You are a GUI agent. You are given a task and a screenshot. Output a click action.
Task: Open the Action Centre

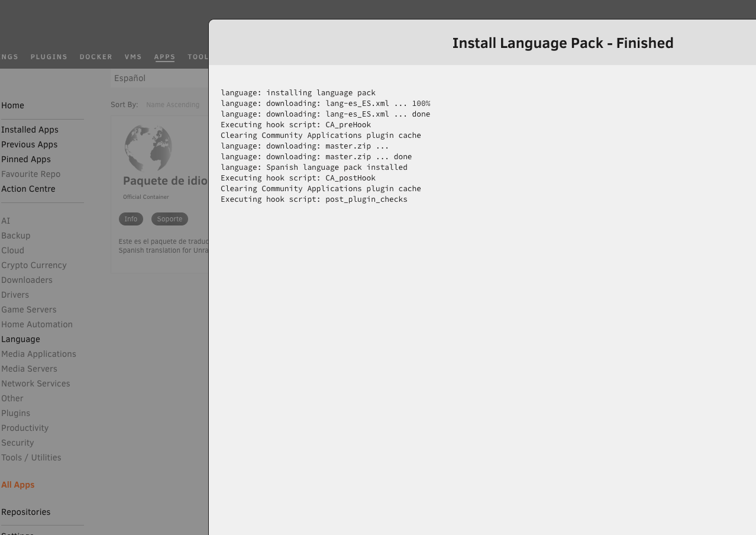point(28,189)
